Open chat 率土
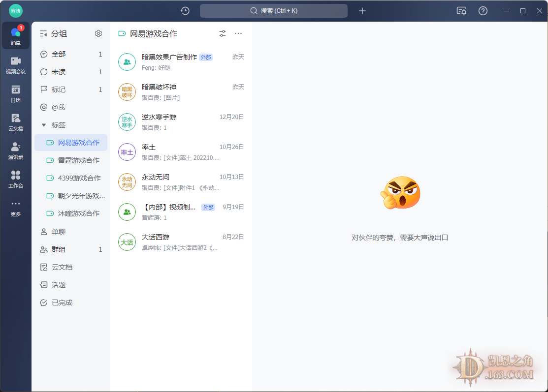The image size is (548, 392). click(181, 152)
